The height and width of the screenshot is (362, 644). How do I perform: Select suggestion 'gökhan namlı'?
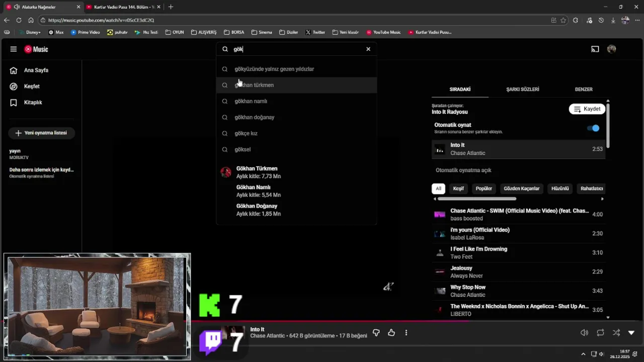[x=297, y=101]
